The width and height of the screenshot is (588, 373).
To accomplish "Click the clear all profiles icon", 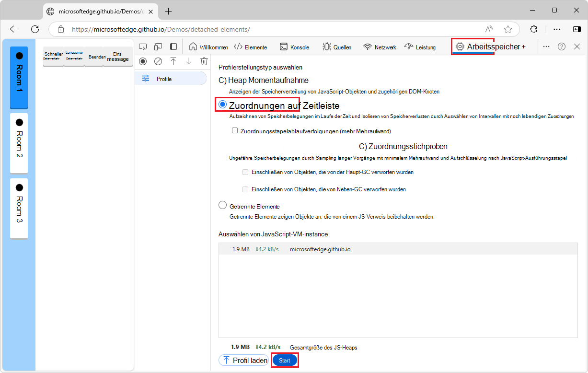I will [x=158, y=61].
